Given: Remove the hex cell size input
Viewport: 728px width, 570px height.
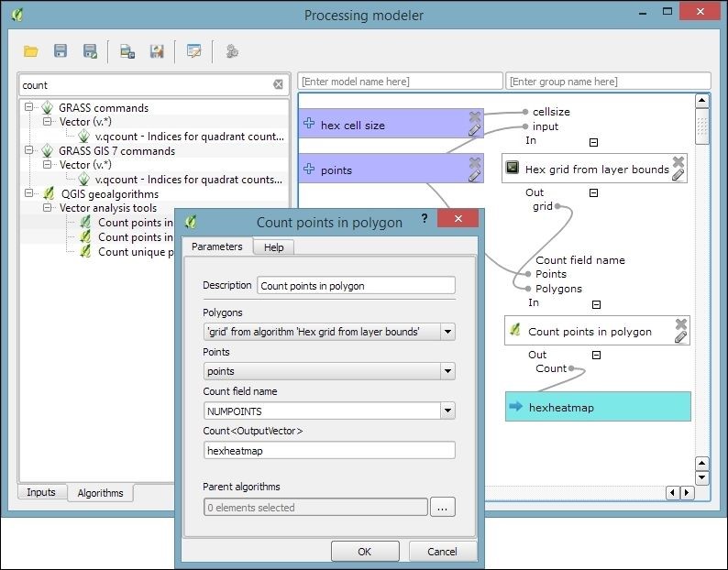Looking at the screenshot, I should point(474,116).
